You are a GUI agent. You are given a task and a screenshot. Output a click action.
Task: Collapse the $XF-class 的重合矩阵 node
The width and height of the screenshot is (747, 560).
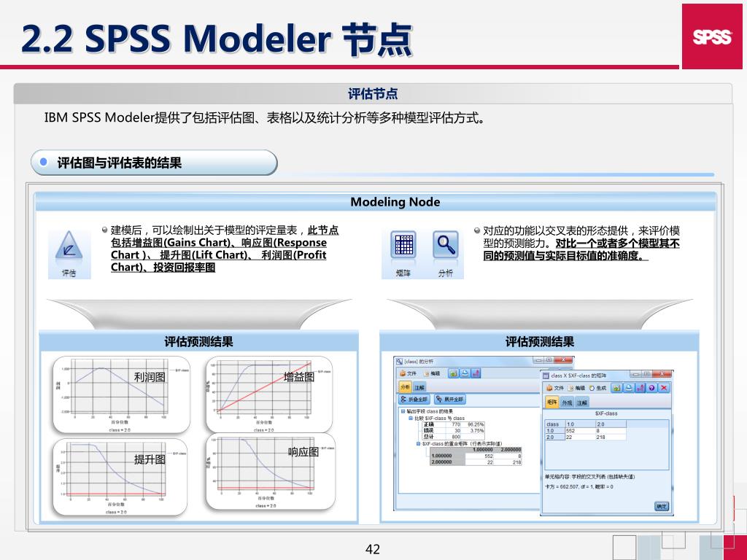coord(418,443)
